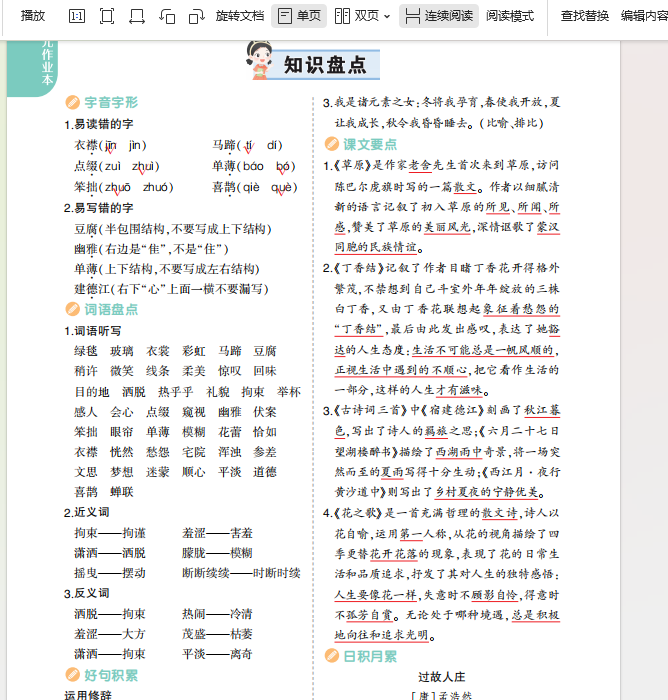Click the pinyin entry 点缀(zuì zhuì)
This screenshot has width=668, height=700.
(117, 167)
